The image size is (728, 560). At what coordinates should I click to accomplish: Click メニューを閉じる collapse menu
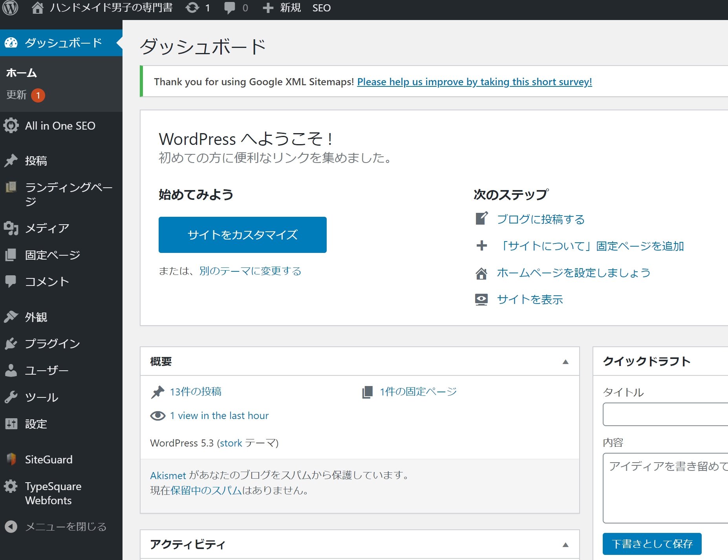coord(61,526)
